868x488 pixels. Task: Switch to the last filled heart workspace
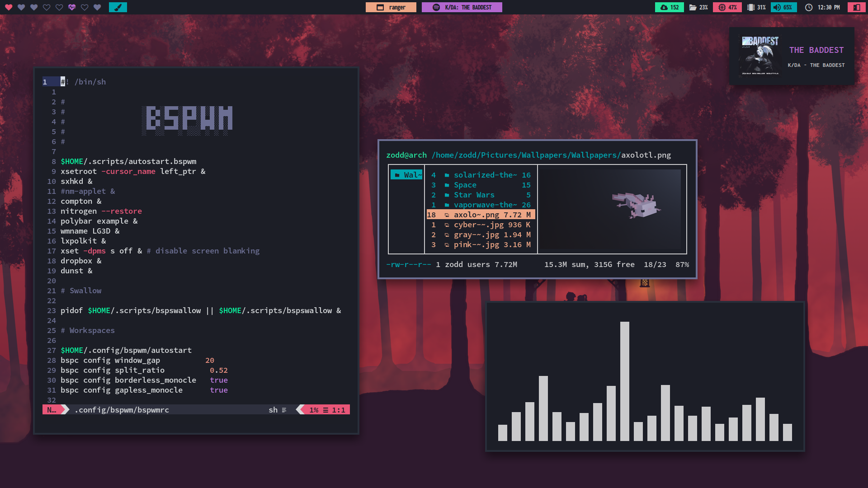pyautogui.click(x=97, y=7)
